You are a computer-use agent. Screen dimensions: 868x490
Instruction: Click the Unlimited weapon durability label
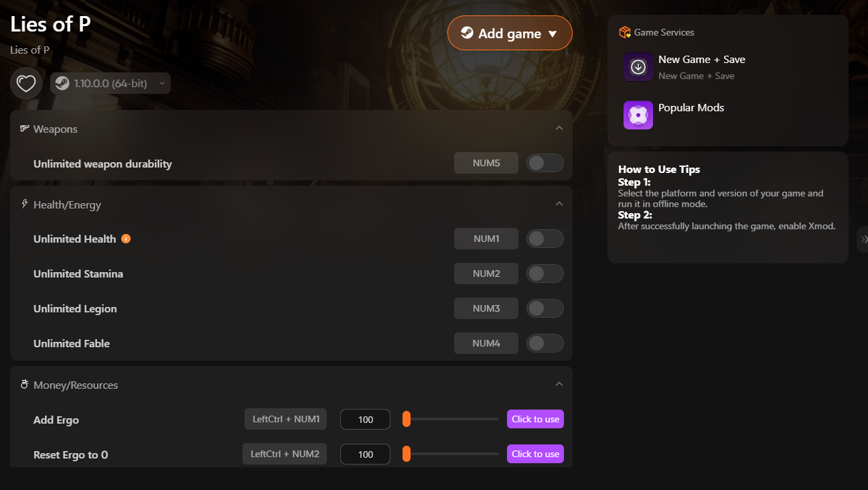102,164
